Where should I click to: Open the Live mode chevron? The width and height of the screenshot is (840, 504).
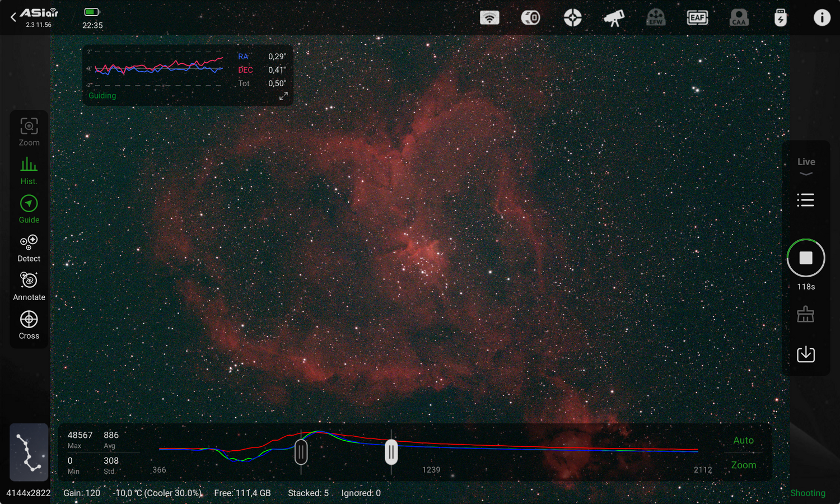[x=805, y=174]
